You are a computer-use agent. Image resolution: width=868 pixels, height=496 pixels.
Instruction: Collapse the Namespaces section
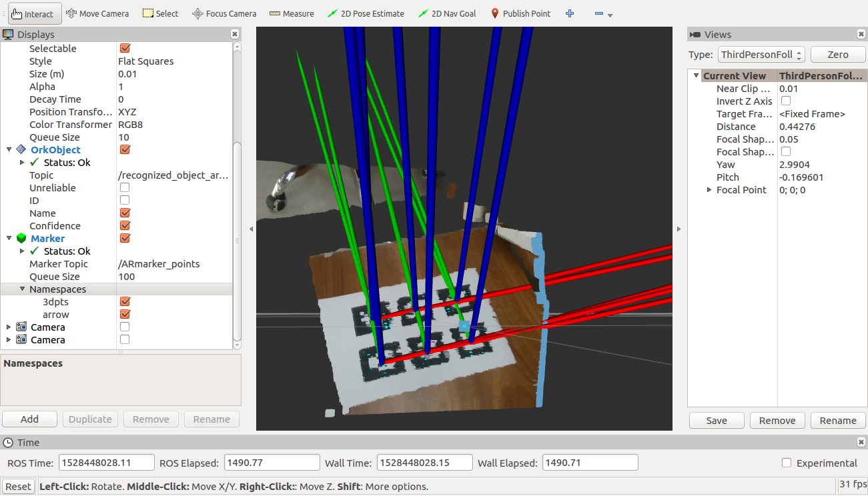tap(22, 289)
